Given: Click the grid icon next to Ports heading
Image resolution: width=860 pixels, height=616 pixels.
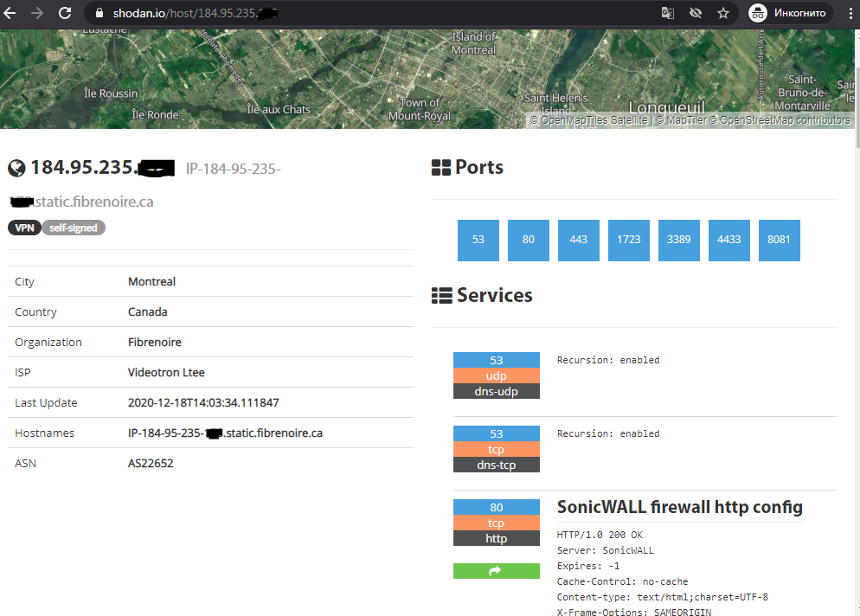Looking at the screenshot, I should coord(440,166).
